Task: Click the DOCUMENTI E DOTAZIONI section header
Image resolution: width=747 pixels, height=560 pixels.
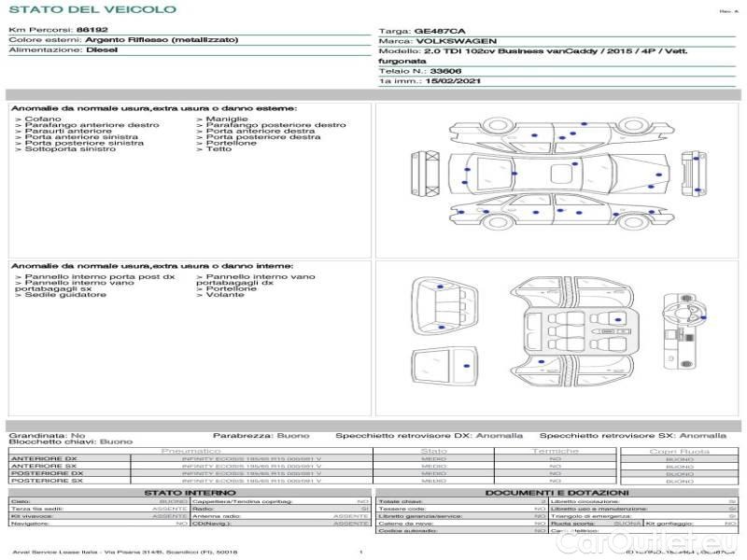Action: pos(557,492)
